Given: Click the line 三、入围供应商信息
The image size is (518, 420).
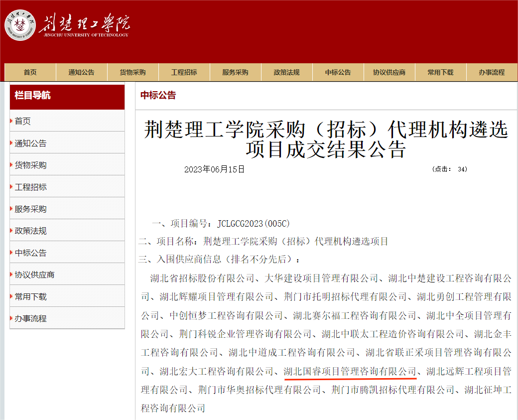Looking at the screenshot, I should click(219, 259).
